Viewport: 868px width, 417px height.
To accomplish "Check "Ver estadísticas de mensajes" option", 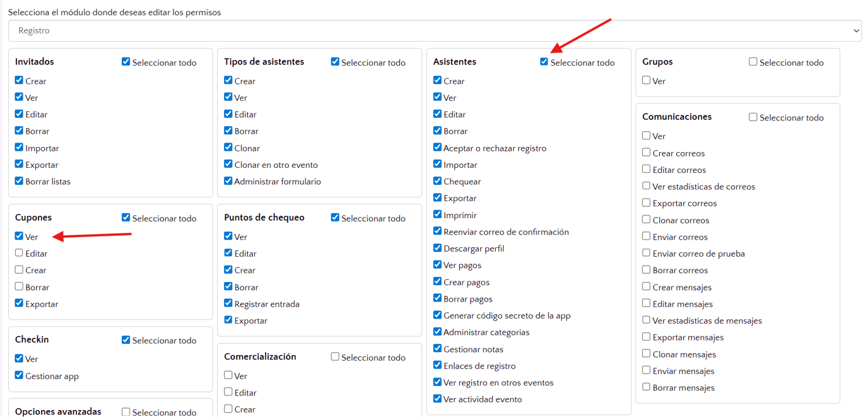I will (646, 320).
